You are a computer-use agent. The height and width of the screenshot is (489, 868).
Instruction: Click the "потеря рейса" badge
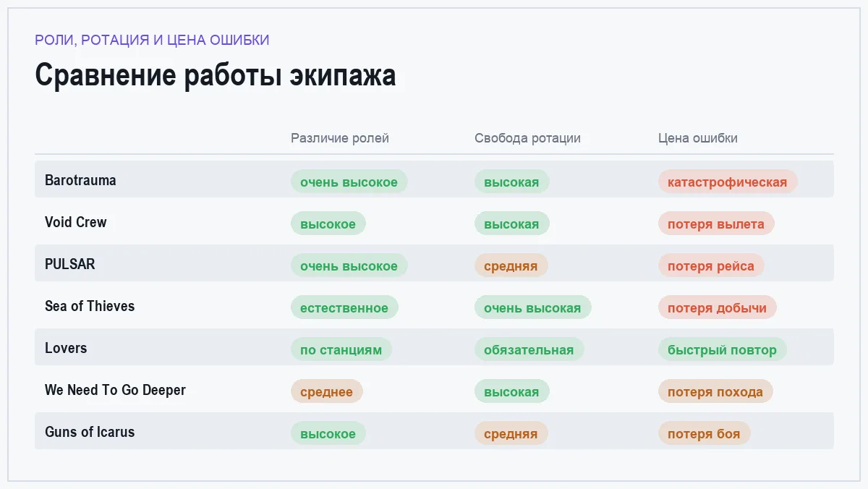coord(711,265)
